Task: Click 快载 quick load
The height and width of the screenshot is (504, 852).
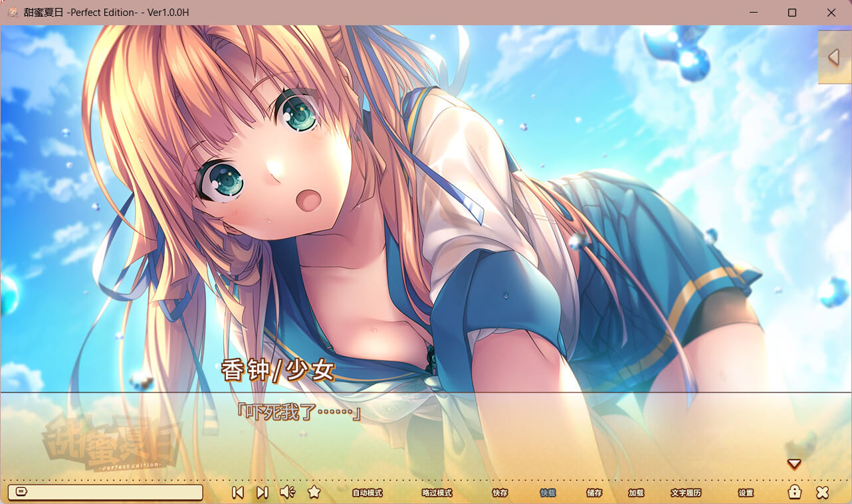Action: (548, 493)
